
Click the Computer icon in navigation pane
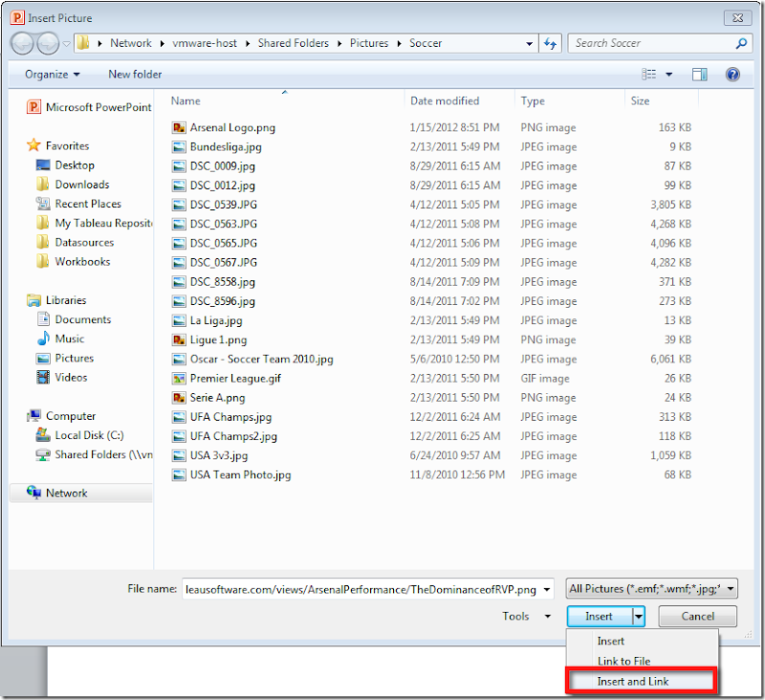click(x=33, y=416)
